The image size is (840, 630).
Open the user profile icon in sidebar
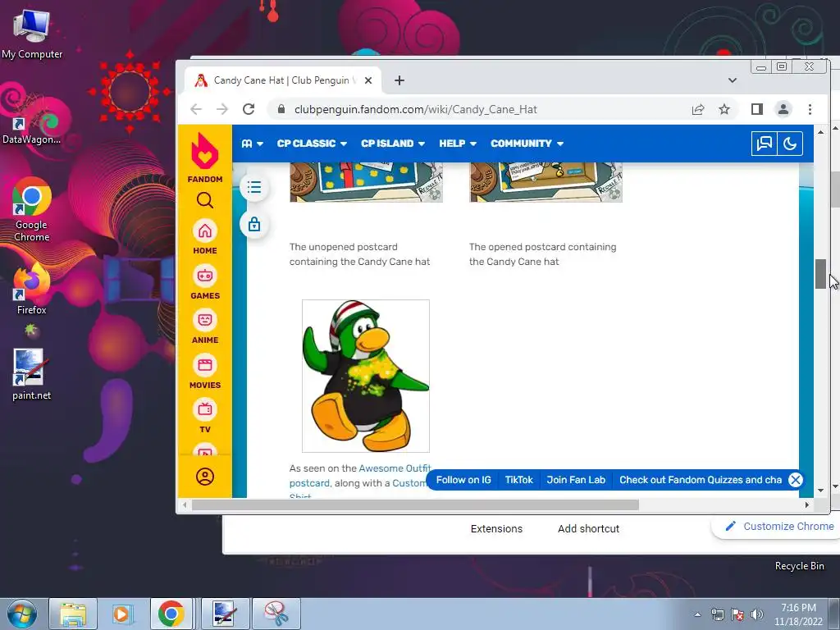[x=204, y=477]
